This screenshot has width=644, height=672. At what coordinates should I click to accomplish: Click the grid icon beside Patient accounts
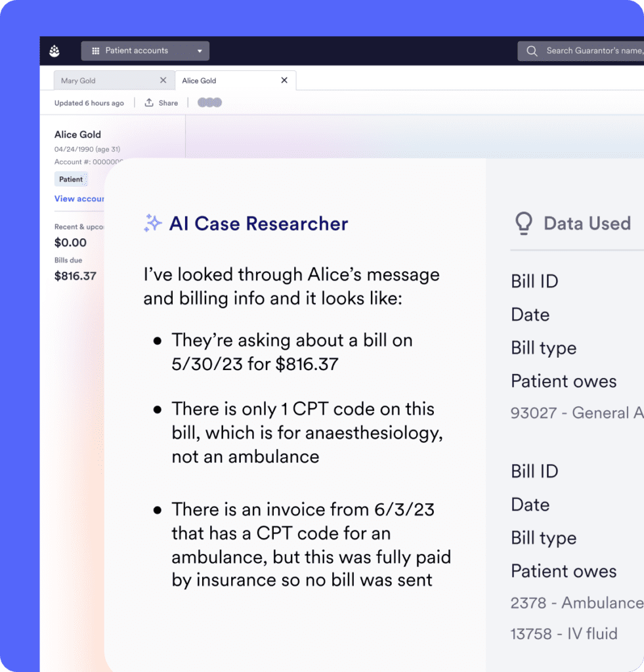coord(95,51)
